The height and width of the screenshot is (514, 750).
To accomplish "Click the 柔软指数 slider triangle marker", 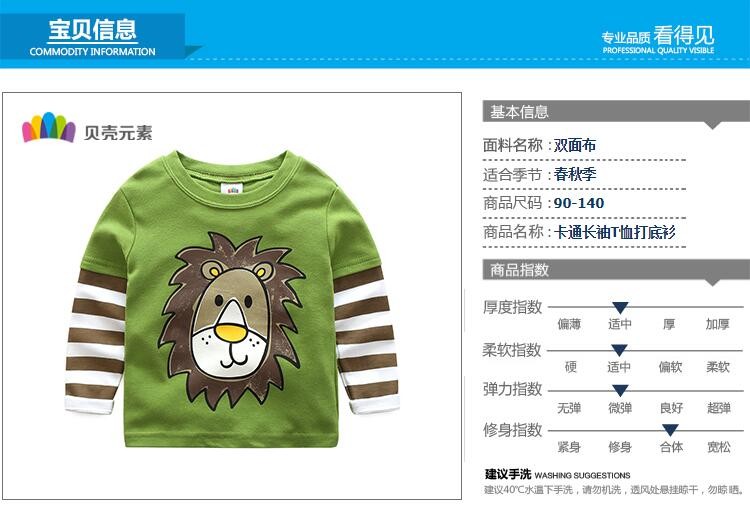I will coord(619,350).
